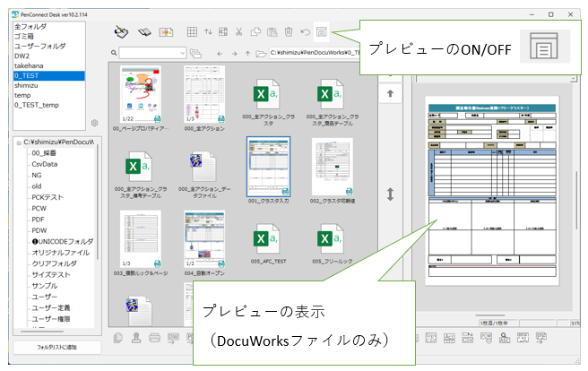
Task: Click the フォルダリストに追加 button
Action: pyautogui.click(x=56, y=345)
